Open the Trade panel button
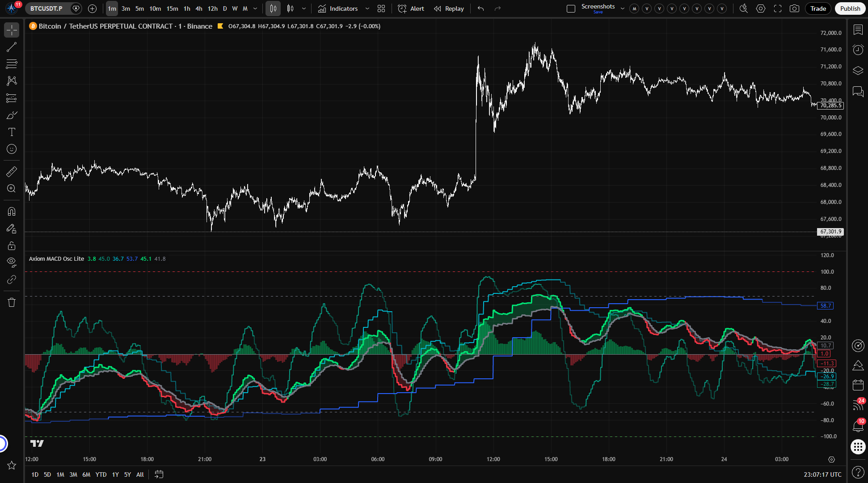 click(818, 8)
